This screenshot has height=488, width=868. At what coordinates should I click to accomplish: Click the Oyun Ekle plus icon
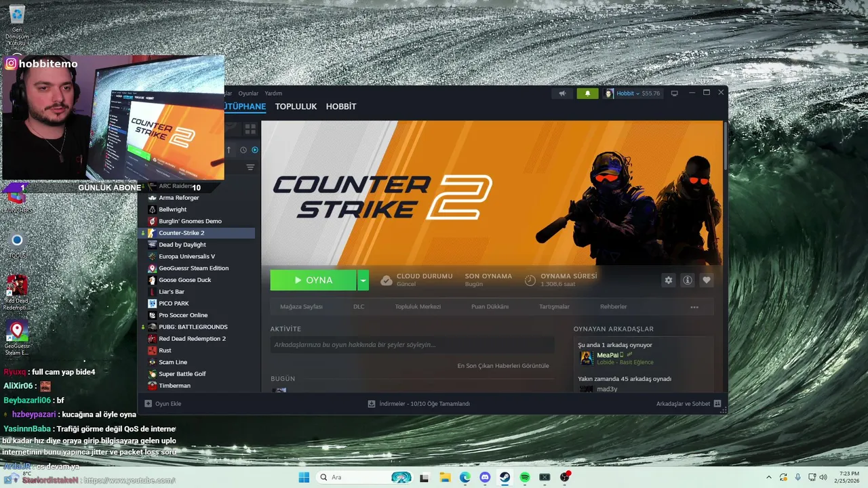click(148, 403)
